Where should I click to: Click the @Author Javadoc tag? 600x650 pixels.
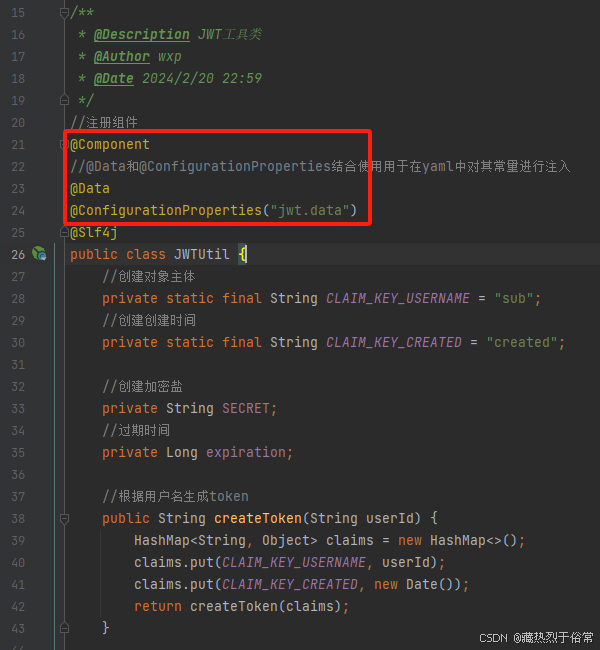121,56
